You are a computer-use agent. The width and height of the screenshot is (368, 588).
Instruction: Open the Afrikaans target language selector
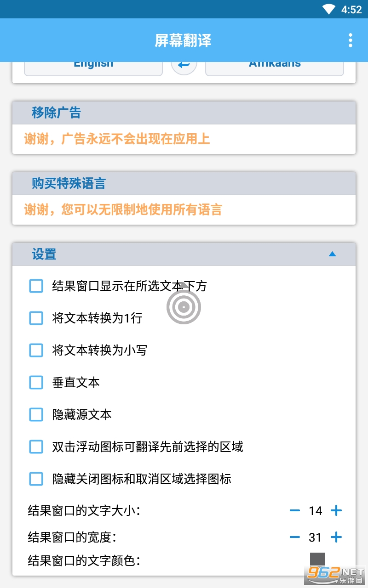tap(275, 68)
